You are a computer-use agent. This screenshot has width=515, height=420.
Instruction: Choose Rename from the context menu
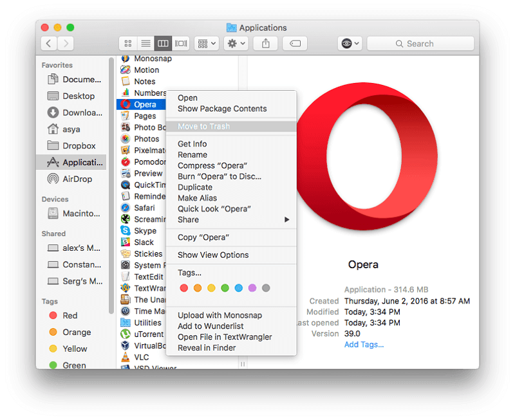[x=231, y=154]
